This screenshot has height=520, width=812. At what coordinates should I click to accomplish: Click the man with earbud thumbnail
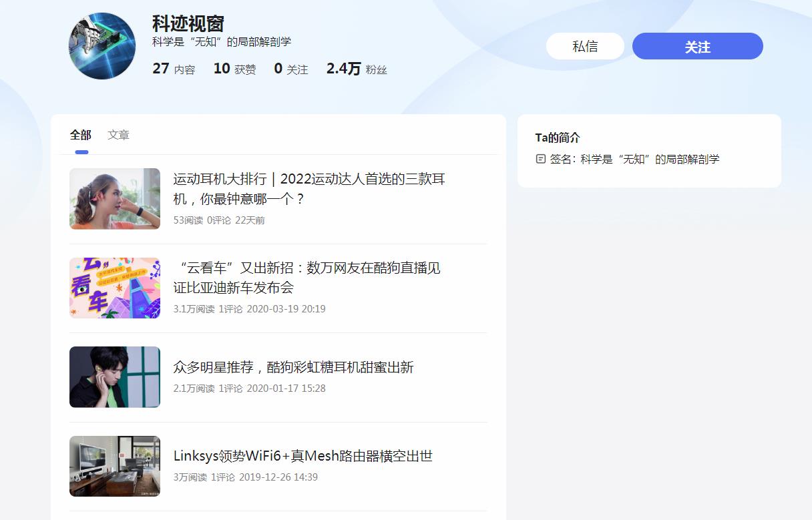tap(115, 377)
